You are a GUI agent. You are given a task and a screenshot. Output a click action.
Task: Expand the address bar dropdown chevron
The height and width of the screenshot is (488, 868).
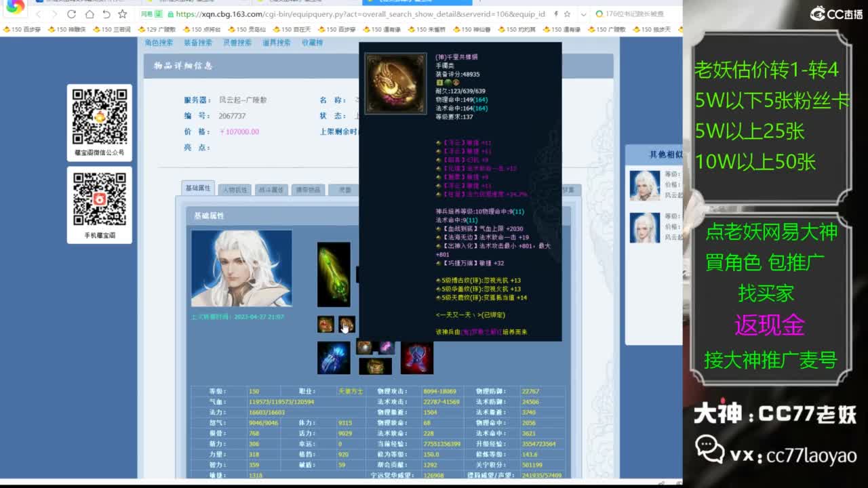point(584,14)
